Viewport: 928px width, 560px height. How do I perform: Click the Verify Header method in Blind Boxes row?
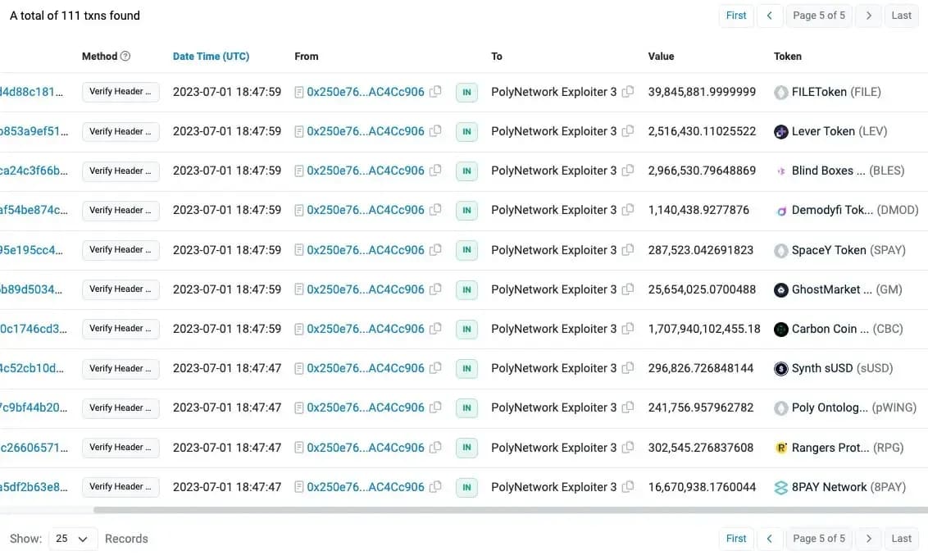[121, 171]
